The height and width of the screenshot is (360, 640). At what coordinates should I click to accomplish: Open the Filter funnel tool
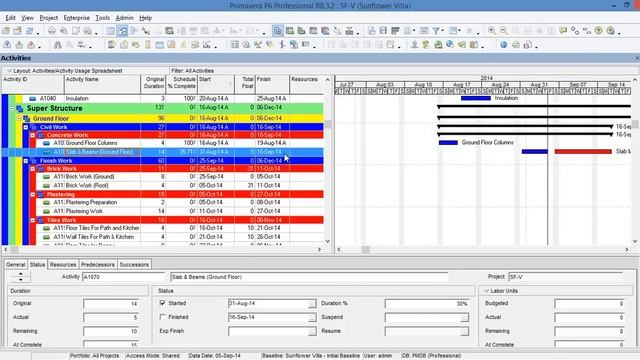coord(436,31)
